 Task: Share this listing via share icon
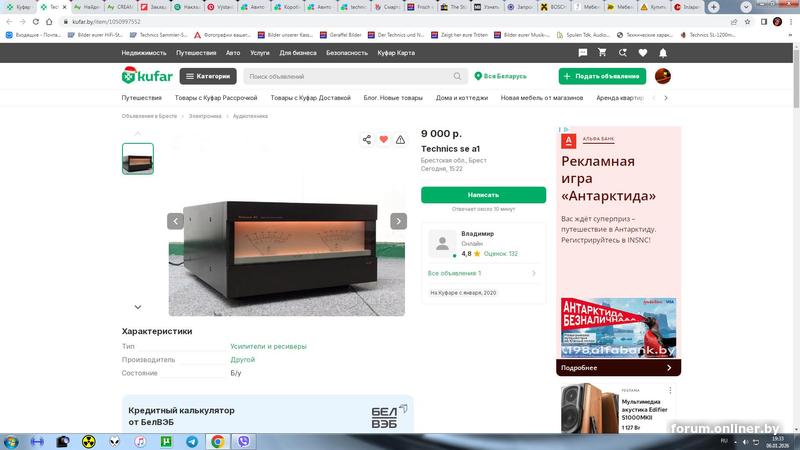(x=367, y=139)
